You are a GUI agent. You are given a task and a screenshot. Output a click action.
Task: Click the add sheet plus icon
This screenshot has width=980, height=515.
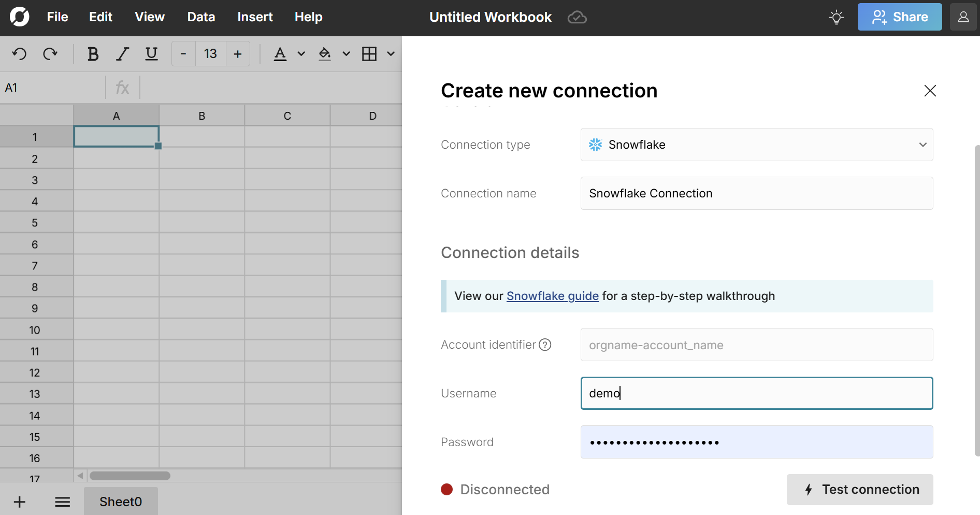[20, 502]
